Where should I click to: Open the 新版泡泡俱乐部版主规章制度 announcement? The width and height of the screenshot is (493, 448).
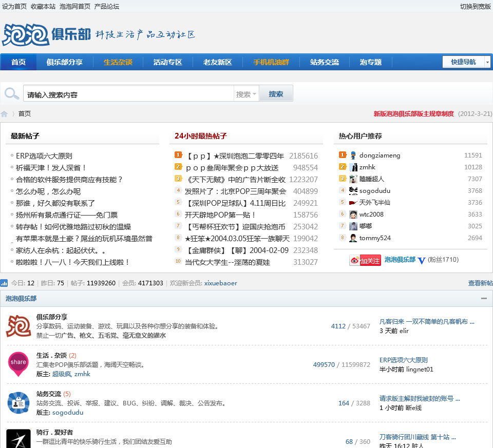pos(413,114)
